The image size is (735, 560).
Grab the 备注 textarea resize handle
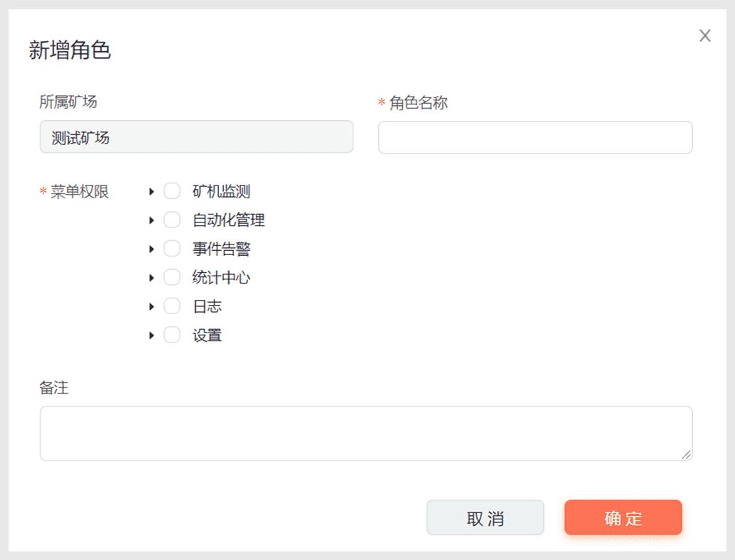pos(686,454)
